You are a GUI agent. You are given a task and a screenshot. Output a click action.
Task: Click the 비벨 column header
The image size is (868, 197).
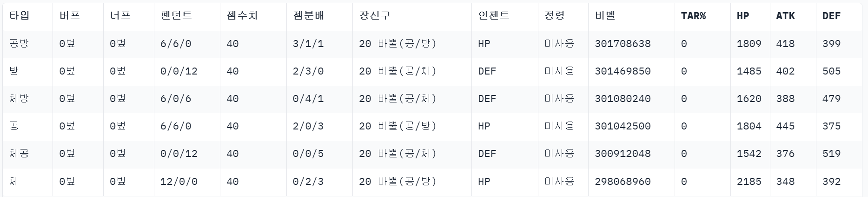[605, 16]
